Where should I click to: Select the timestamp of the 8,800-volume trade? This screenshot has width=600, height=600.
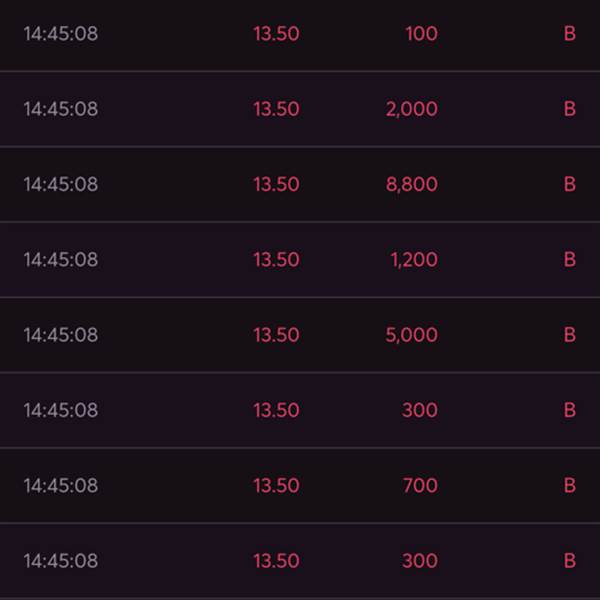point(61,184)
